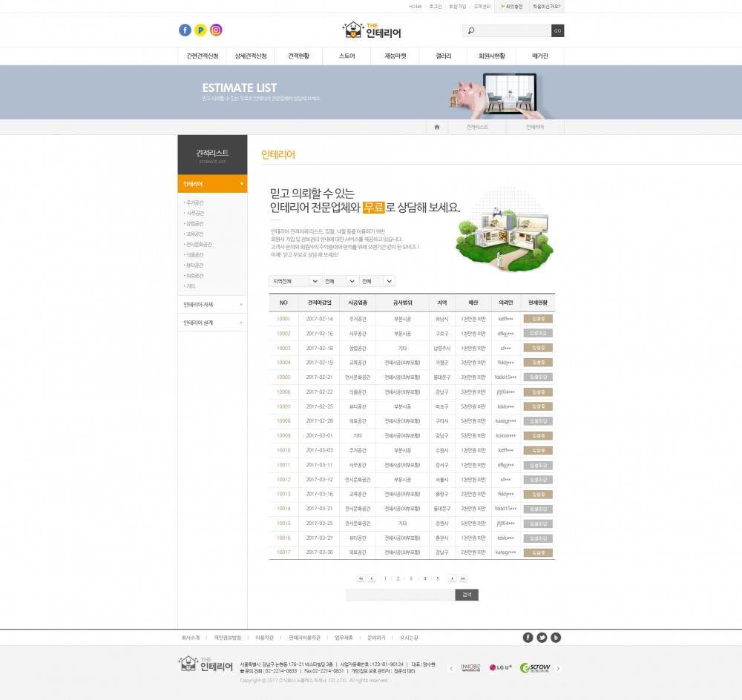Open 간편견적신청 in the main navigation
Image resolution: width=742 pixels, height=700 pixels.
coord(202,56)
